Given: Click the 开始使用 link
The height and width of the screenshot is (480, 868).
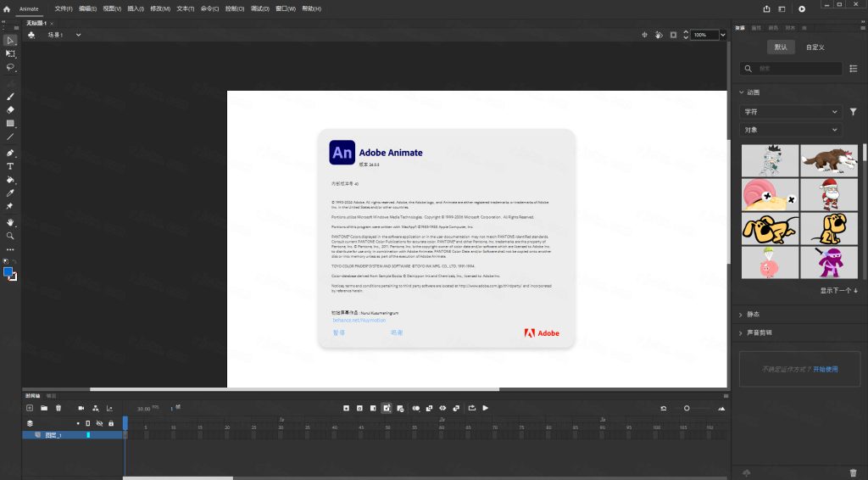Looking at the screenshot, I should [x=825, y=370].
